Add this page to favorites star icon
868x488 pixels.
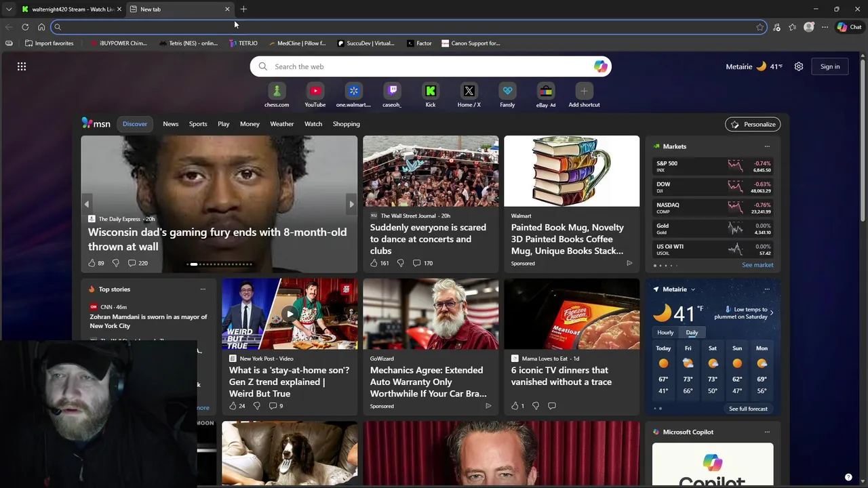(x=760, y=27)
